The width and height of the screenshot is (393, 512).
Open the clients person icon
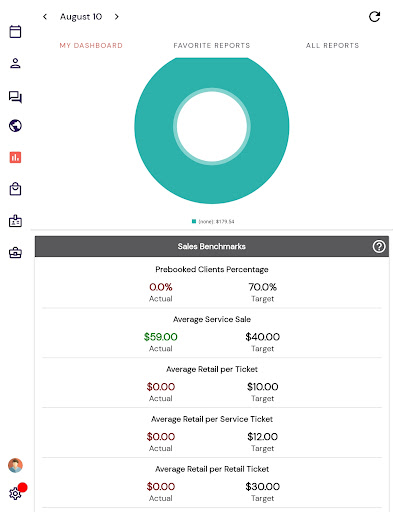(15, 63)
